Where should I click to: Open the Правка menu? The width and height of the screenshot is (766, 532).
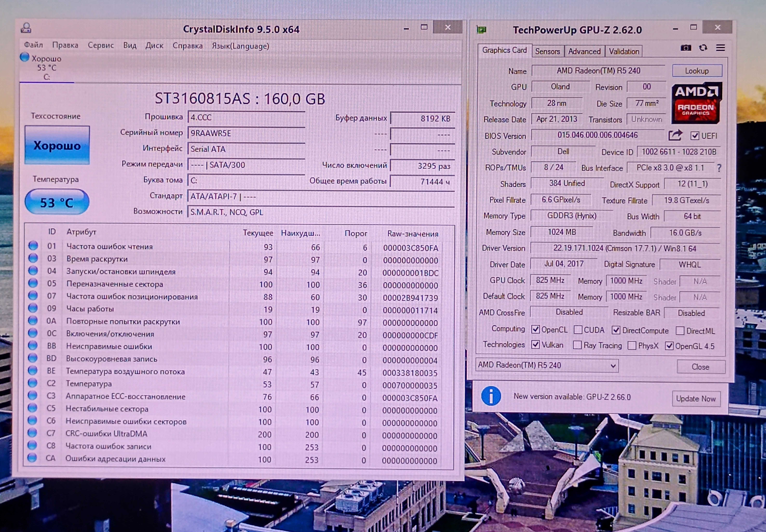click(x=65, y=45)
